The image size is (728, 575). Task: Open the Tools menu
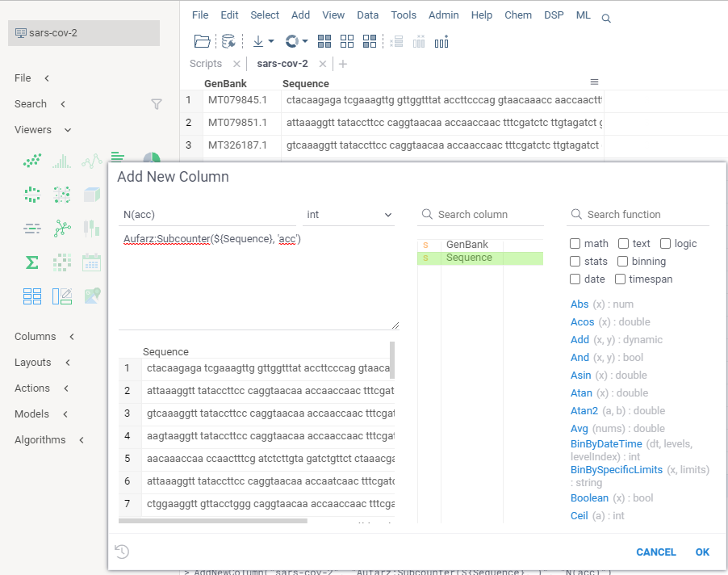[x=404, y=15]
